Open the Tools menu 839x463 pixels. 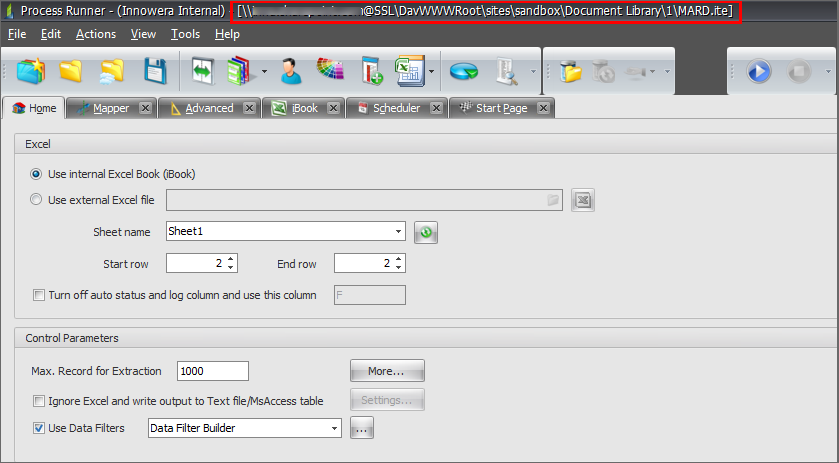point(185,34)
